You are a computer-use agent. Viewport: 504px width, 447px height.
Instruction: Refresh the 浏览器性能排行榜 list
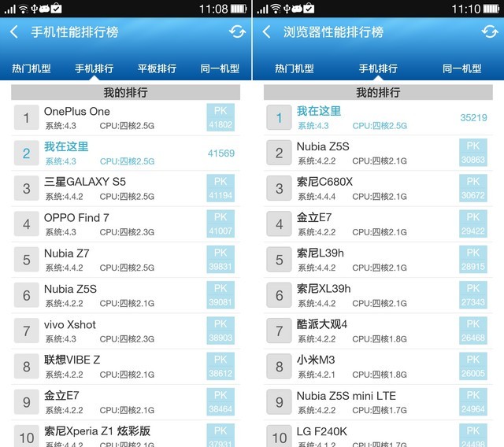click(490, 31)
